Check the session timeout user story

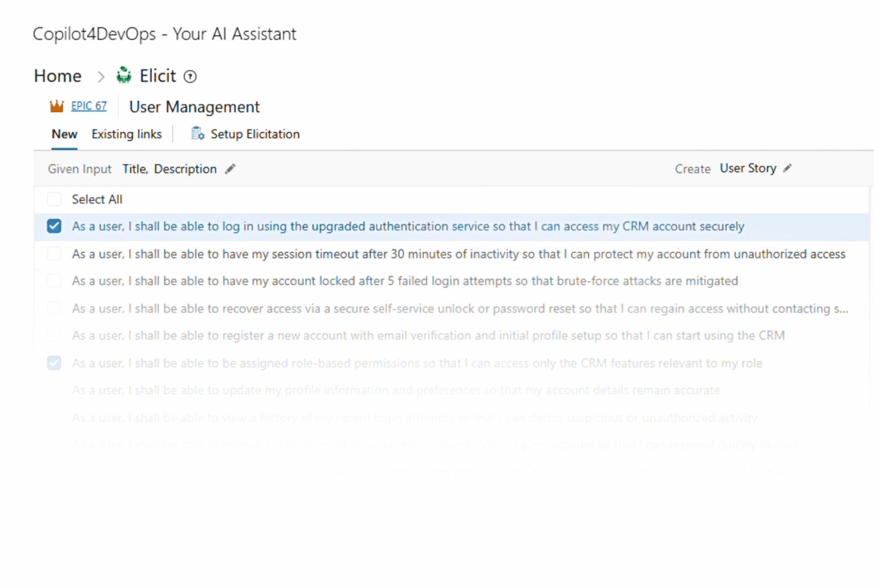click(x=55, y=254)
